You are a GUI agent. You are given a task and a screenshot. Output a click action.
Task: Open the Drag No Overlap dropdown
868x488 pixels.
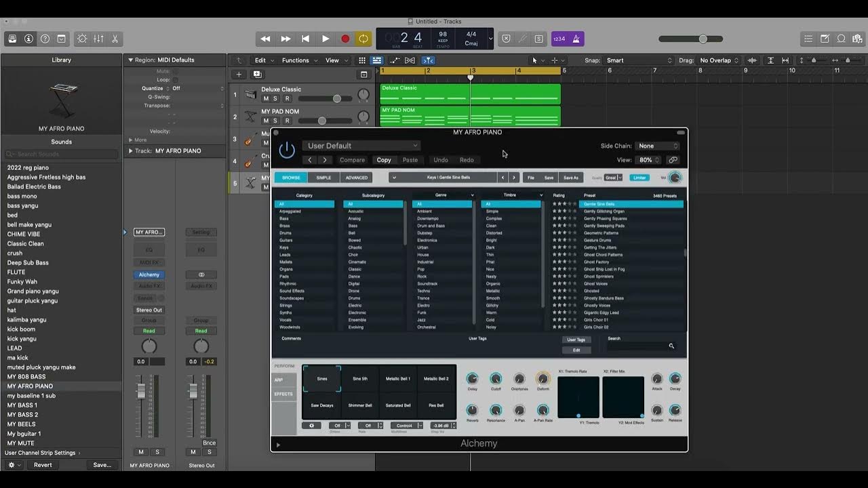coord(719,60)
